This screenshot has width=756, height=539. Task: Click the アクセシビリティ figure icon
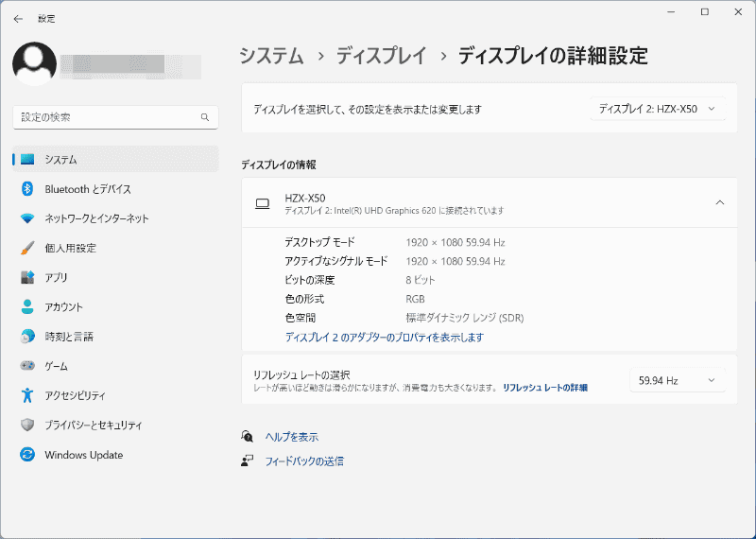(27, 395)
